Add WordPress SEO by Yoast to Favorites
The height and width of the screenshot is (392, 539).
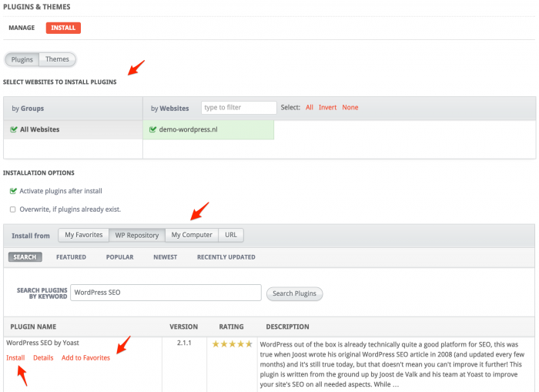coord(86,358)
